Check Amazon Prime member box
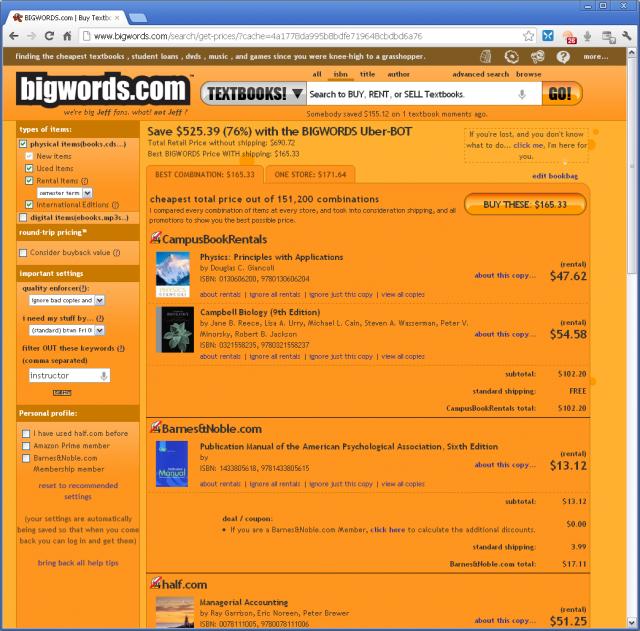 click(26, 445)
